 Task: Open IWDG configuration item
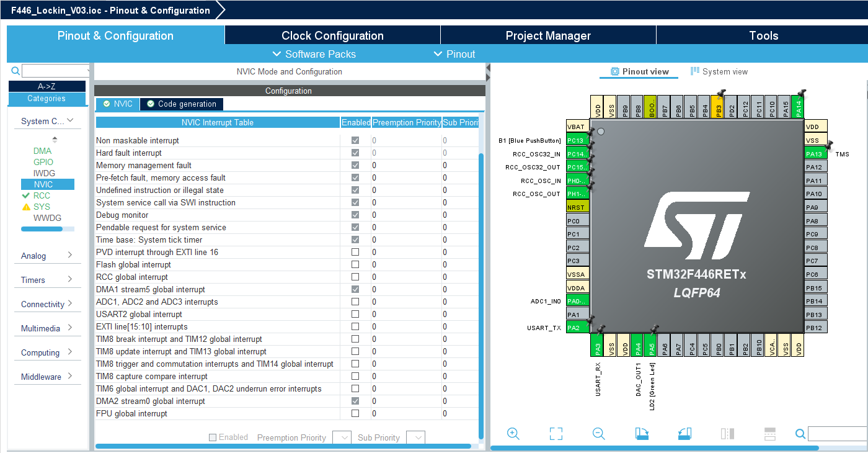(44, 173)
